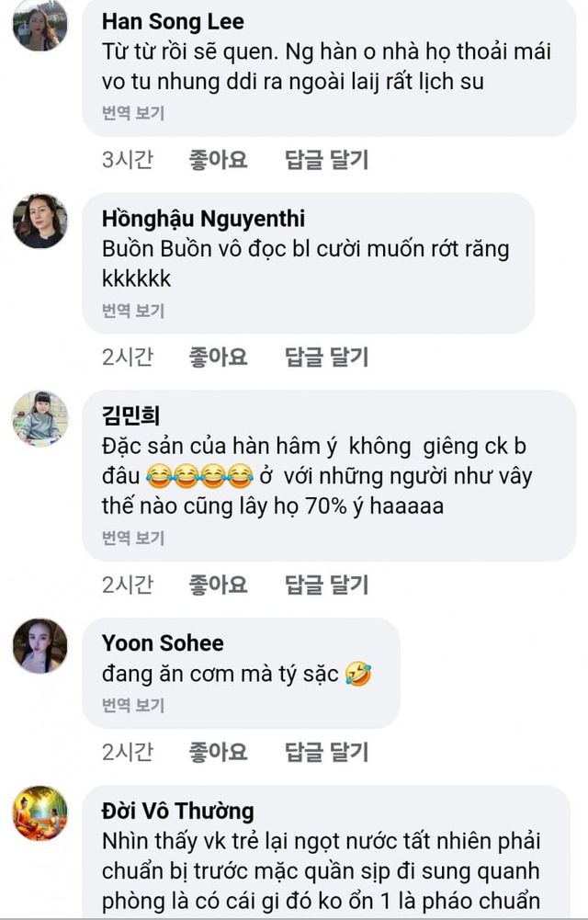Like Hồnghậu Nguyenthi's comment
The height and width of the screenshot is (920, 588).
click(x=218, y=357)
